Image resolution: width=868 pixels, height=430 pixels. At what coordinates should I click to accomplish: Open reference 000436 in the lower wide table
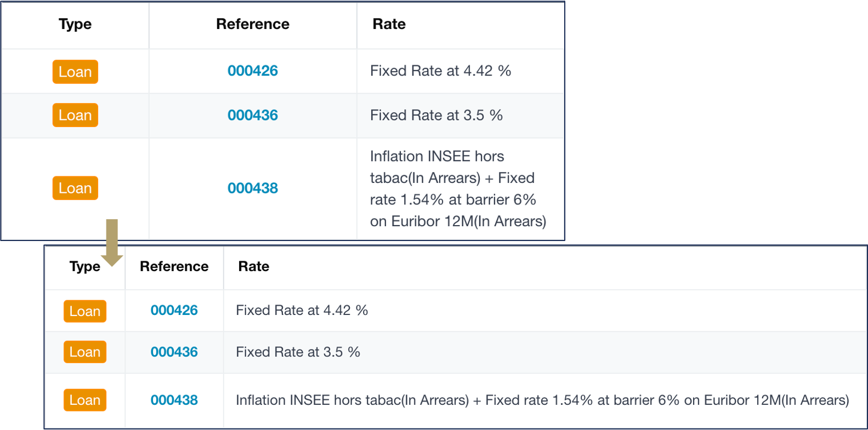174,352
